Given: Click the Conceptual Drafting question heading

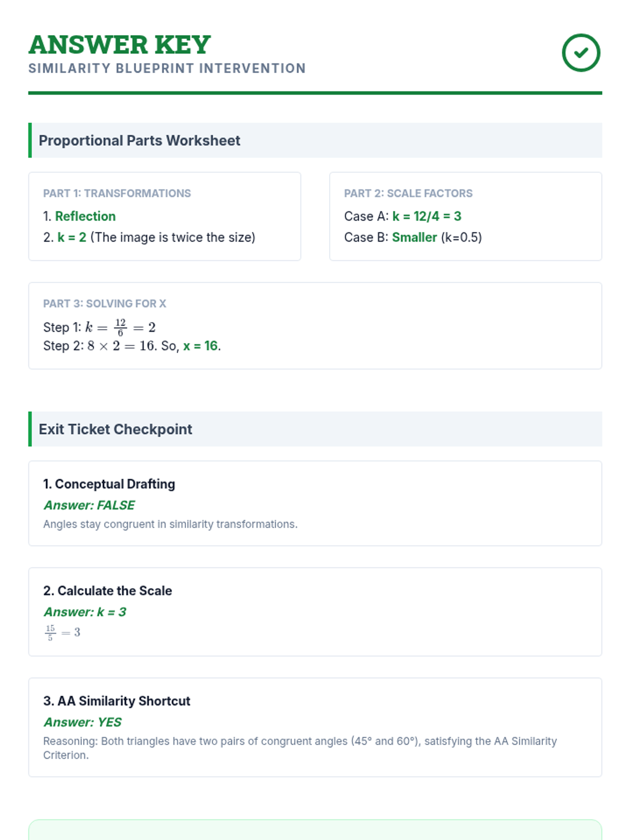Looking at the screenshot, I should [109, 484].
